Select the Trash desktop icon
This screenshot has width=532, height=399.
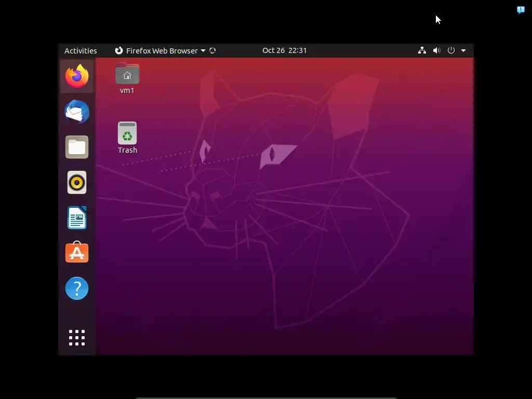127,133
